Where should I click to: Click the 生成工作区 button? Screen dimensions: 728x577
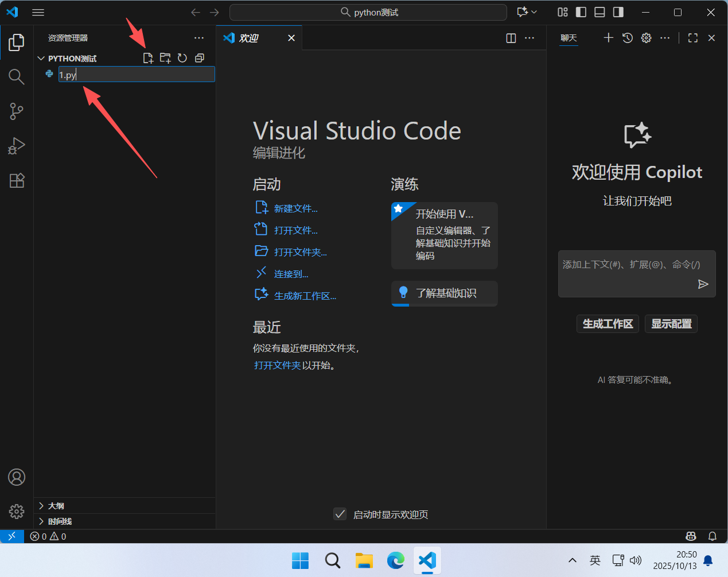click(608, 324)
